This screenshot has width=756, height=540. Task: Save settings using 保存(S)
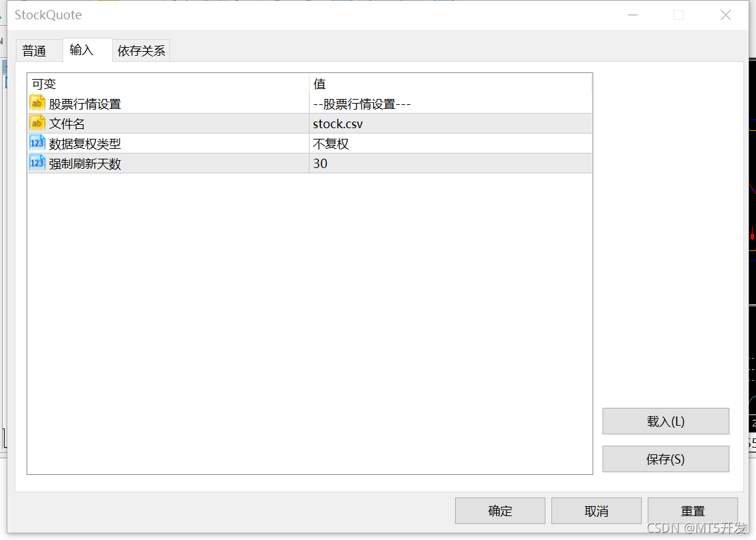point(665,459)
